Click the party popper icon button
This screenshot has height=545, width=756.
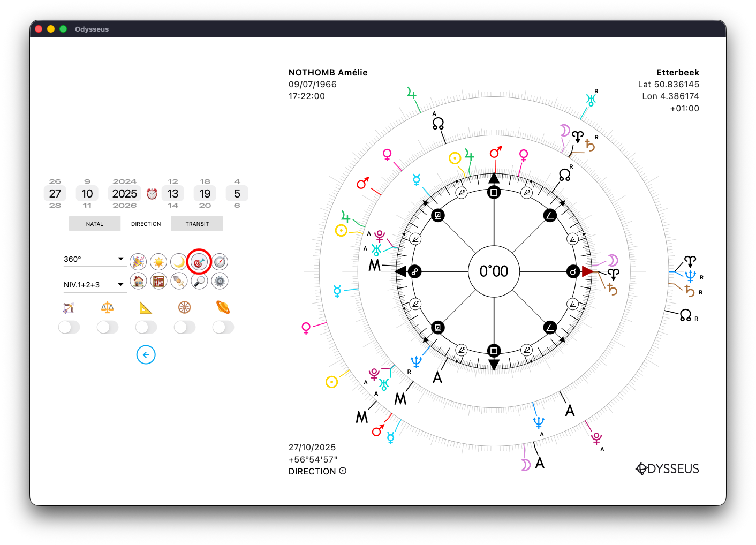coord(138,262)
